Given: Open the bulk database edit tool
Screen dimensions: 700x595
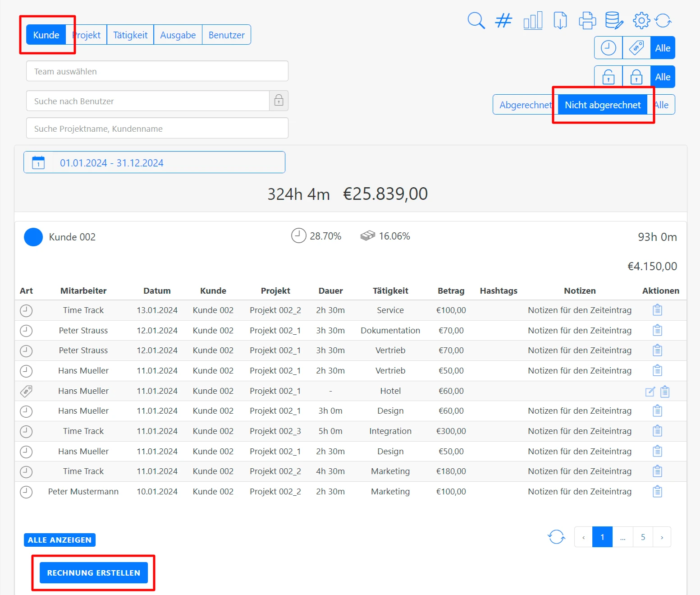Looking at the screenshot, I should 614,20.
